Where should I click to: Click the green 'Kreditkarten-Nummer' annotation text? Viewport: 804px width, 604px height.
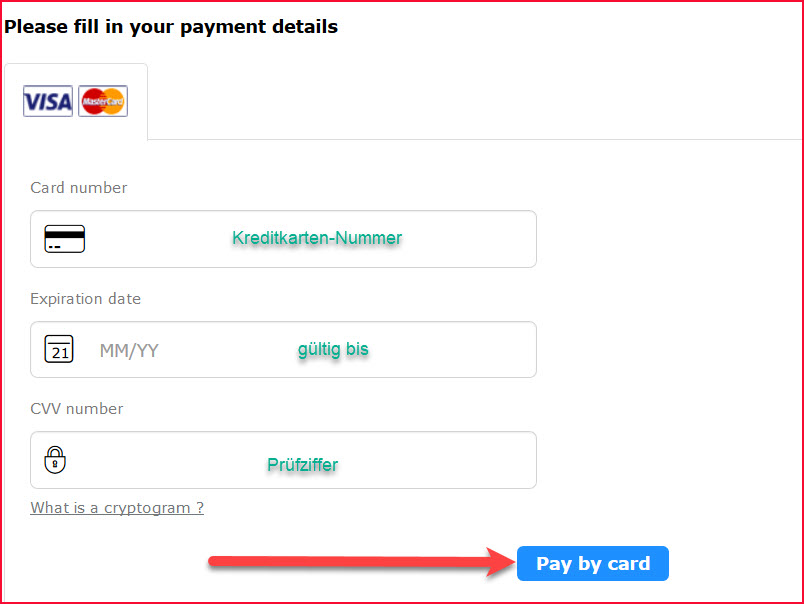tap(317, 238)
